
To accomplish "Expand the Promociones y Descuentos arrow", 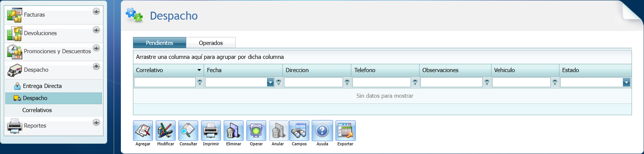I will (x=96, y=48).
